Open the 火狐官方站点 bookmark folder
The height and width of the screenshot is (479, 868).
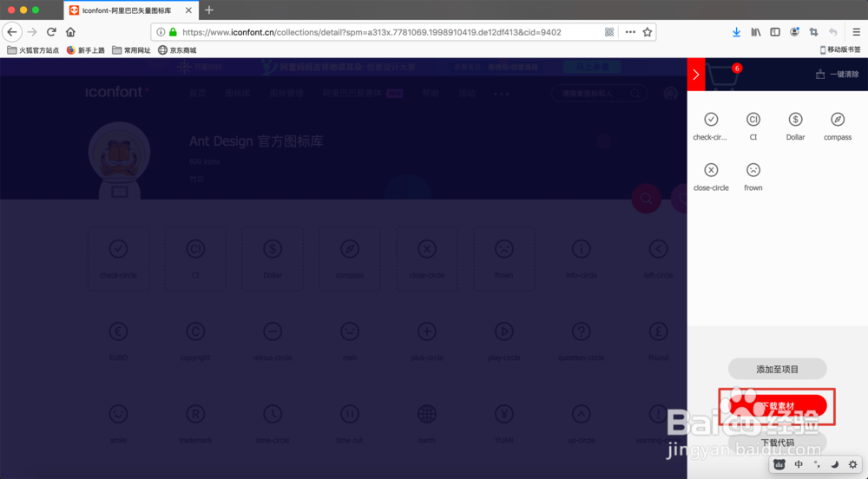(x=33, y=50)
